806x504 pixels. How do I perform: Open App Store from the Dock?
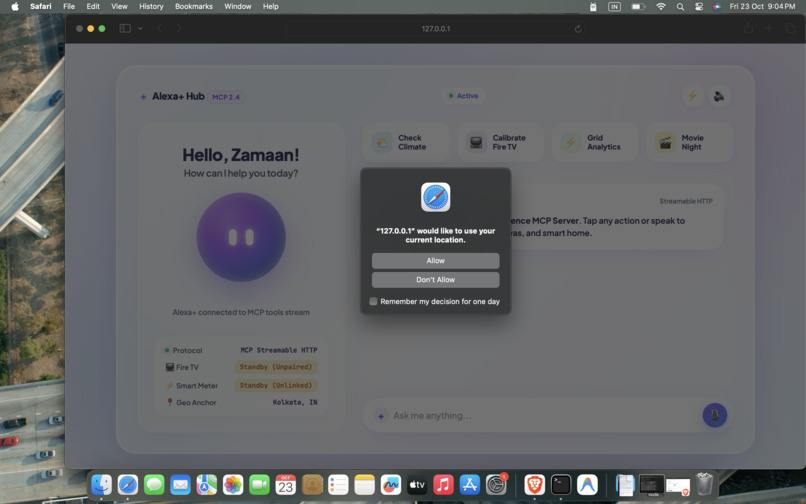coord(469,484)
